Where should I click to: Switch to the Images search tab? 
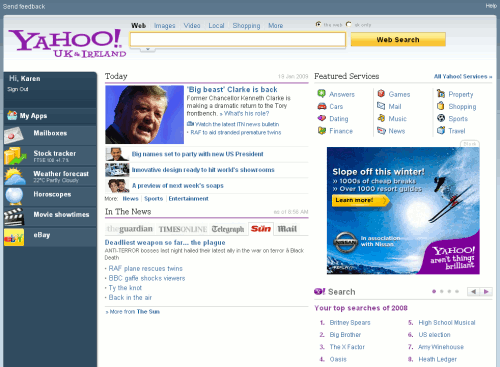click(x=164, y=26)
